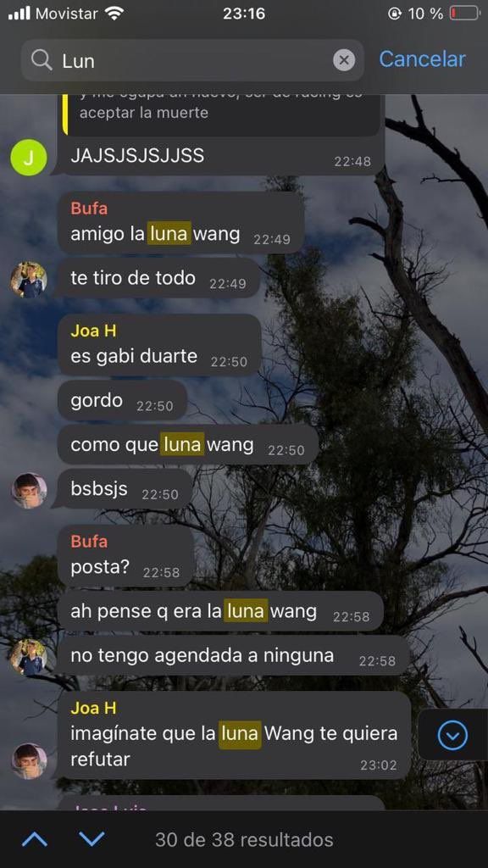Go to next search result arrow
488x868 pixels.
click(91, 840)
